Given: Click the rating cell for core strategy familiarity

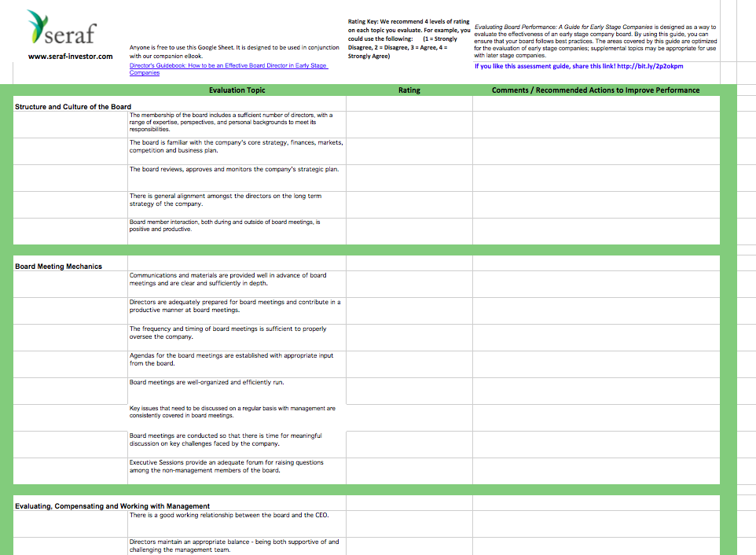Looking at the screenshot, I should [x=409, y=152].
